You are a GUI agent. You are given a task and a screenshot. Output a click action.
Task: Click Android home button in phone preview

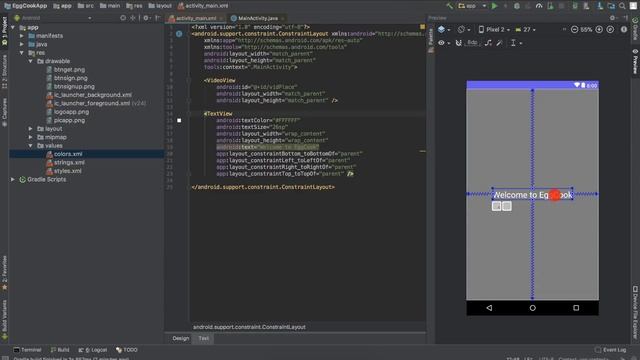(533, 308)
